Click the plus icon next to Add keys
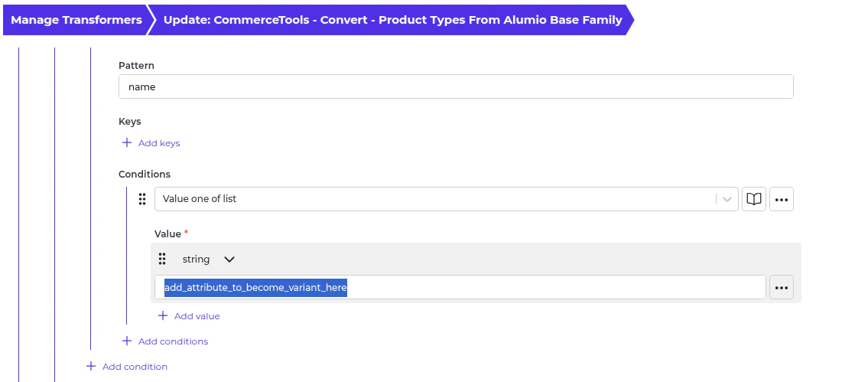The width and height of the screenshot is (868, 382). [127, 143]
